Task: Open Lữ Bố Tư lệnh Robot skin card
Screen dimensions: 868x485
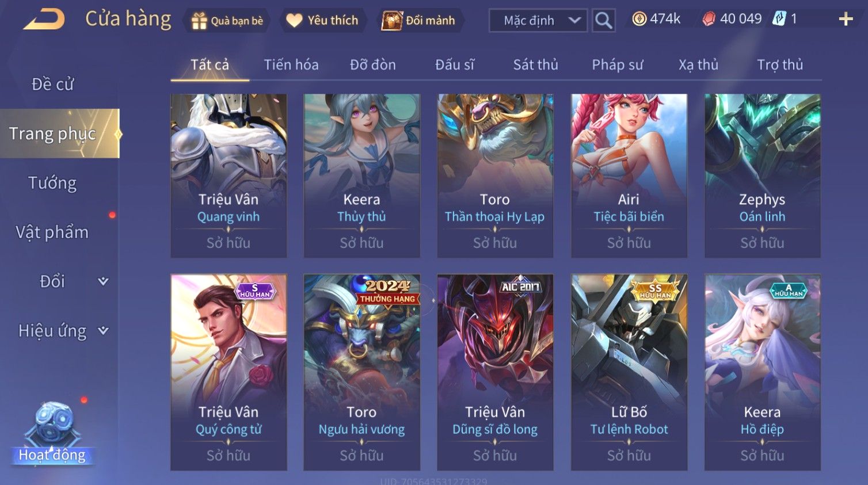Action: 629,372
